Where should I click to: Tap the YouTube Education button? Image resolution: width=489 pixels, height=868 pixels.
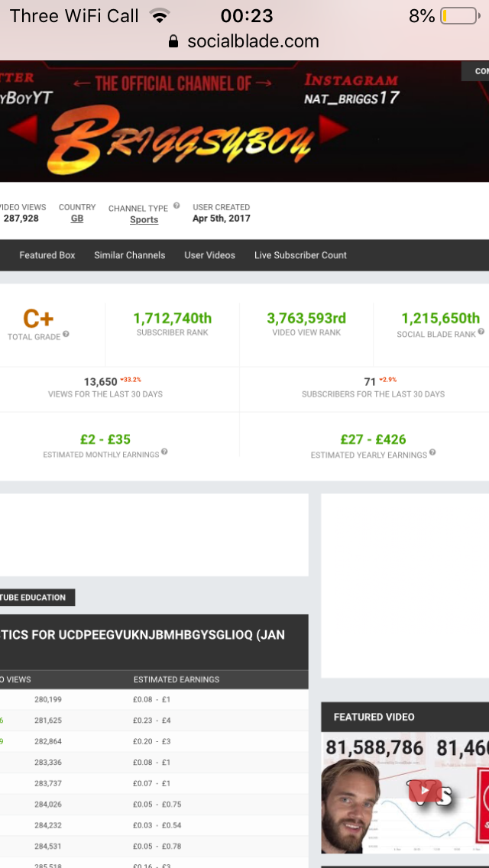(37, 598)
